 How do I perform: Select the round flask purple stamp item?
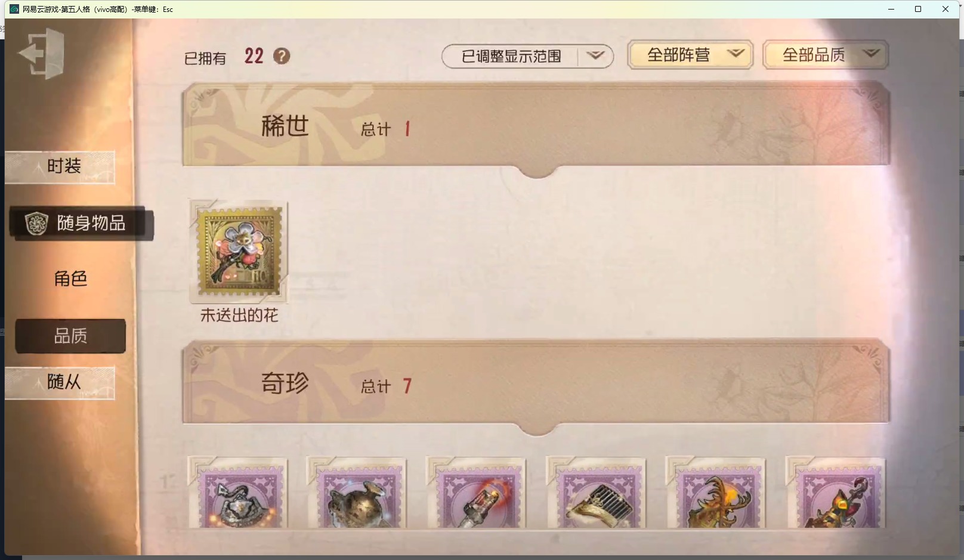tap(357, 493)
